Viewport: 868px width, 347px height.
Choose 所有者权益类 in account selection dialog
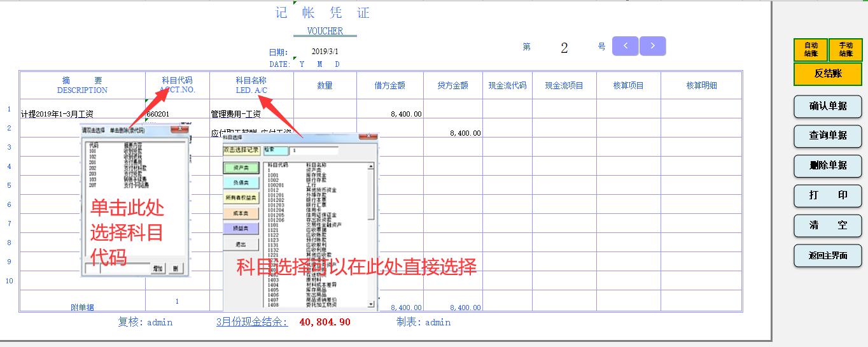coord(241,198)
